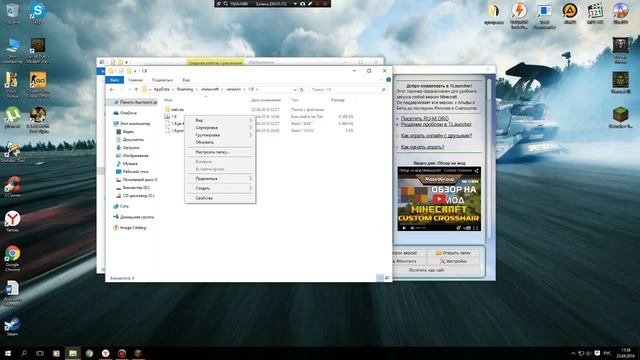Click the Explorer search field

click(x=348, y=89)
